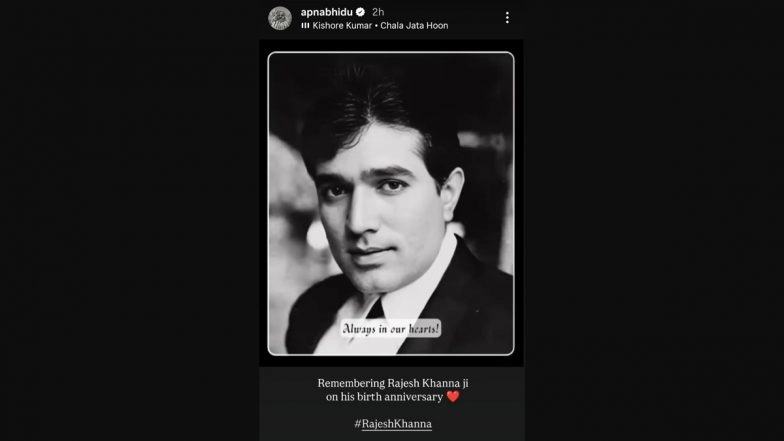Open the apnabhidu username link

326,12
